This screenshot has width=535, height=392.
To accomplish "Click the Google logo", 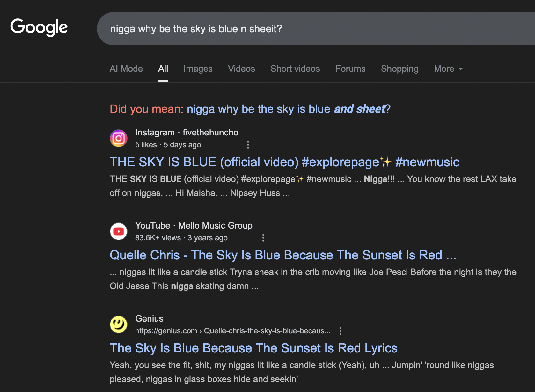I will click(x=39, y=27).
